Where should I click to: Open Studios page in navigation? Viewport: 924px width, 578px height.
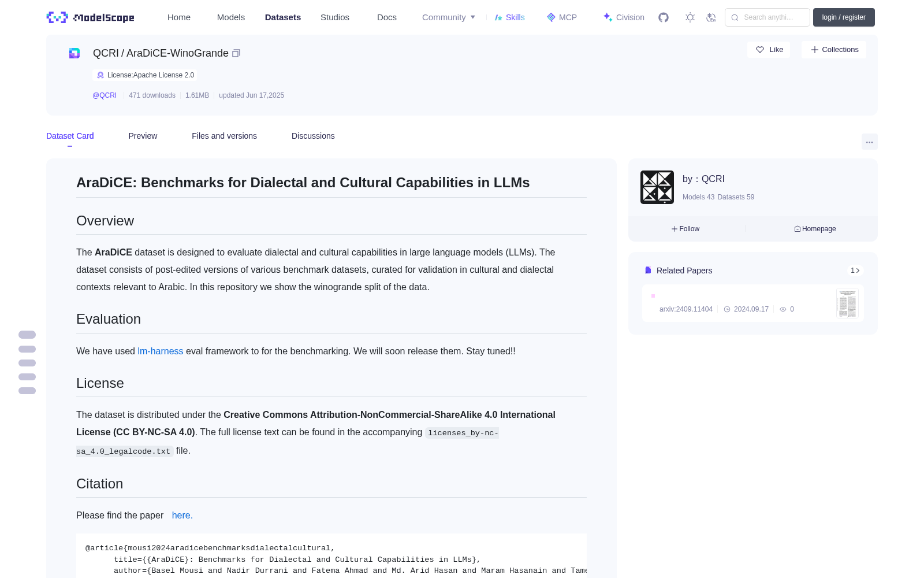click(335, 17)
